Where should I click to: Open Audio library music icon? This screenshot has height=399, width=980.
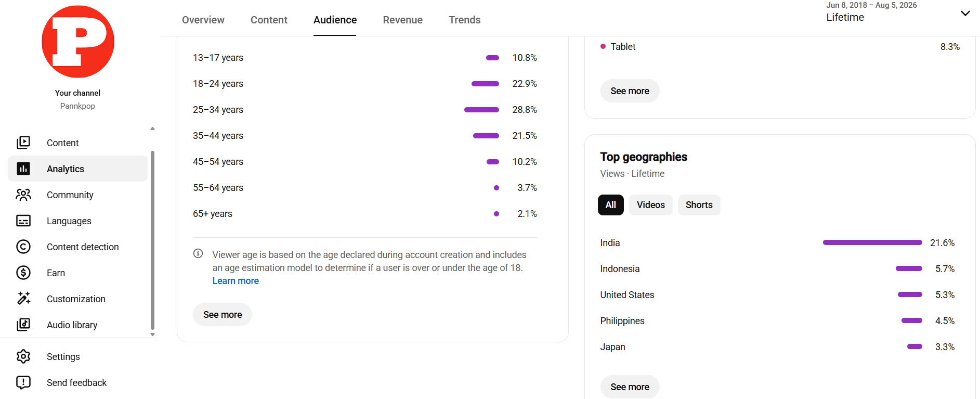pyautogui.click(x=23, y=325)
